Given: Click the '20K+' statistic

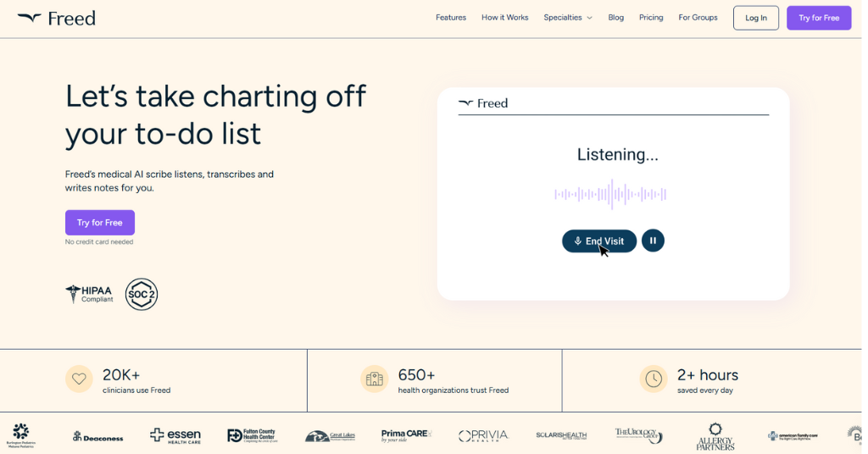Looking at the screenshot, I should coord(121,375).
